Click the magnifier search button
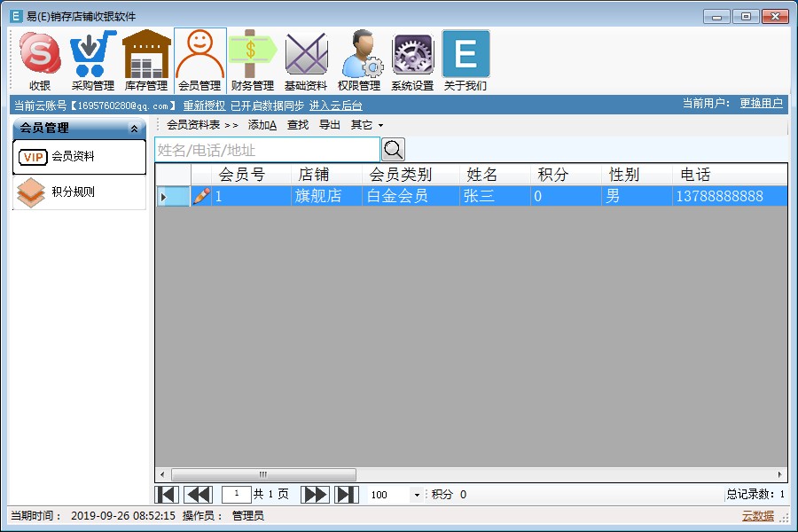798x532 pixels. click(x=393, y=150)
